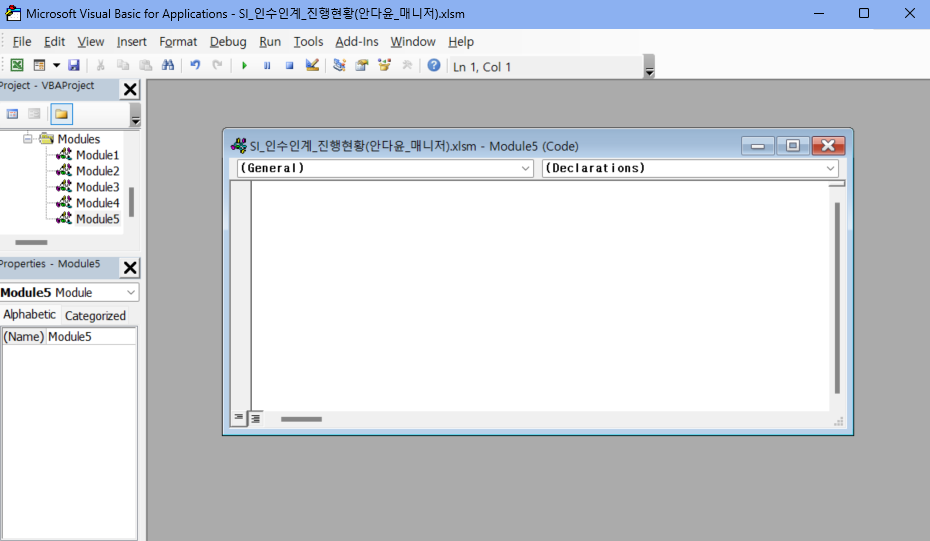Image resolution: width=930 pixels, height=541 pixels.
Task: Open the Add-Ins menu
Action: (356, 42)
